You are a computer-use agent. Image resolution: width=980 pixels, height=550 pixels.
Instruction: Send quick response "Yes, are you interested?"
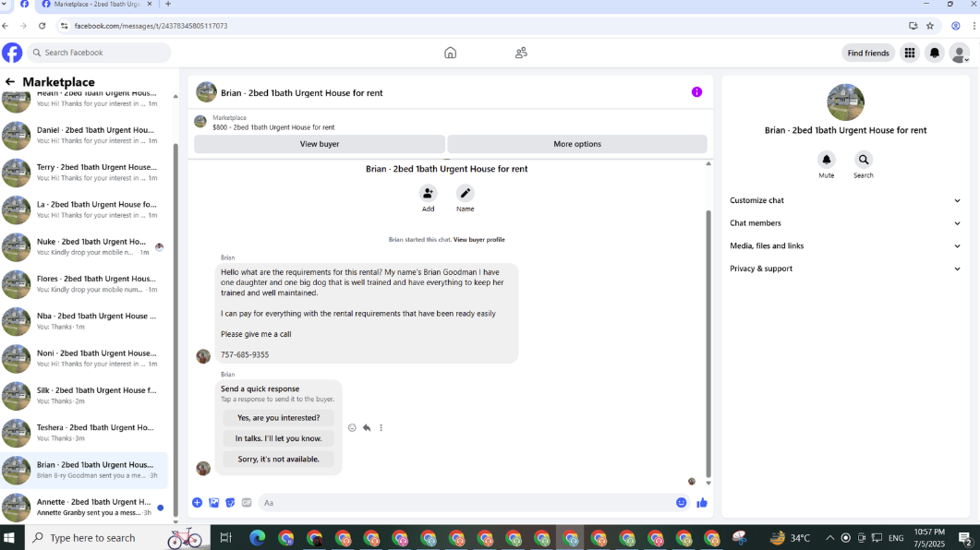pyautogui.click(x=278, y=418)
